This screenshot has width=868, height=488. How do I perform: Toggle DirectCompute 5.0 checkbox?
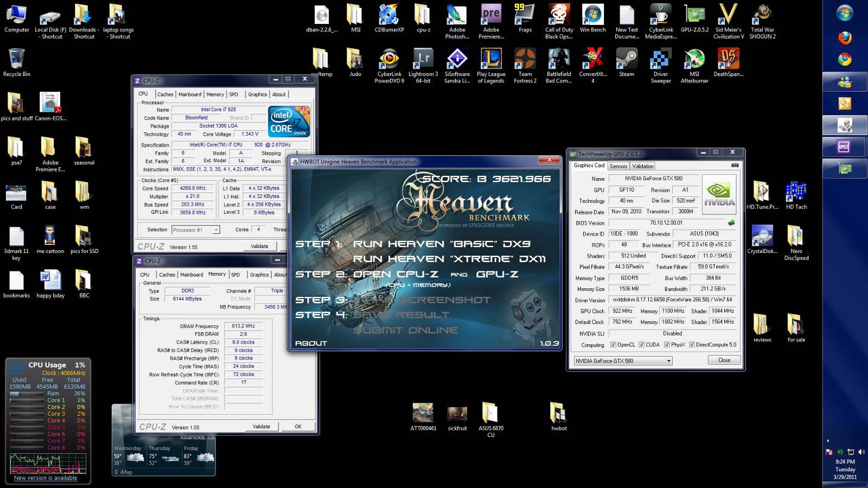tap(692, 345)
